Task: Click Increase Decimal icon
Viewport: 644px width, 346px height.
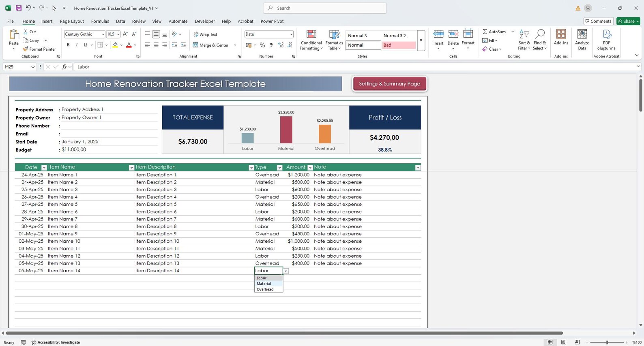Action: 281,45
